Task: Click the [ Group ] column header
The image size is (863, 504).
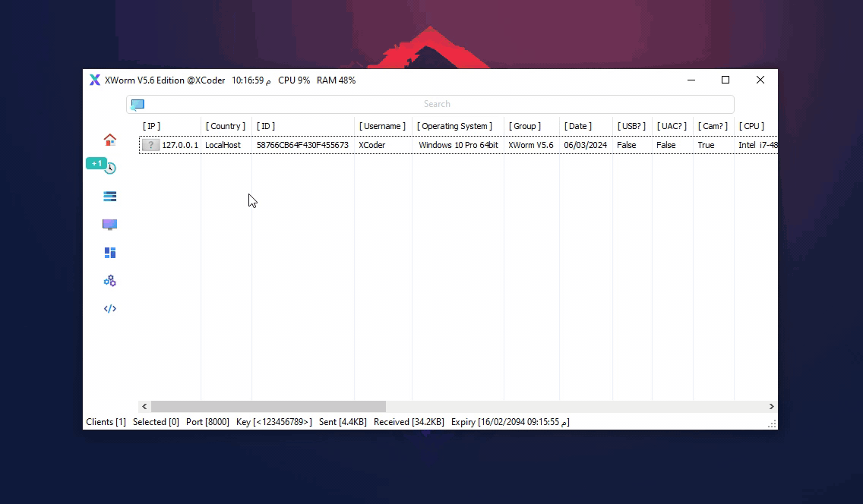Action: pos(524,126)
